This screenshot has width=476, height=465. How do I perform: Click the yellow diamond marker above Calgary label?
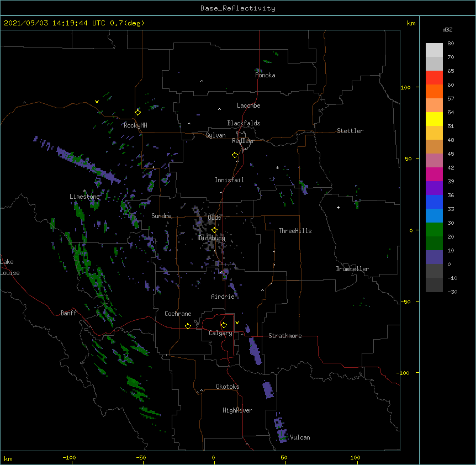click(x=224, y=325)
